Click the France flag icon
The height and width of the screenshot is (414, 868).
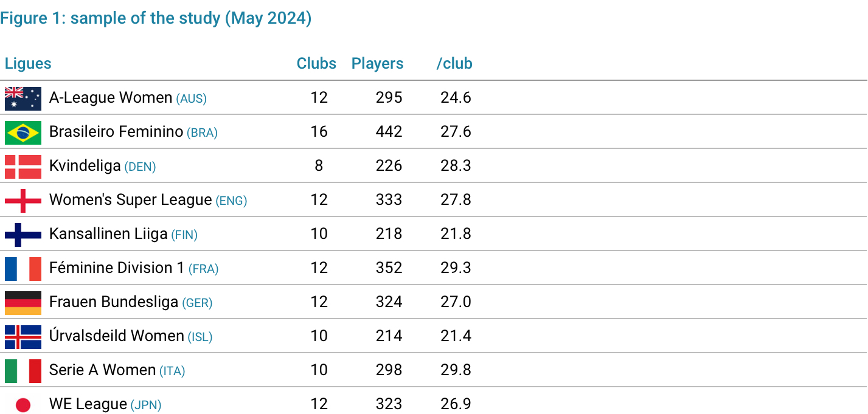pos(23,269)
